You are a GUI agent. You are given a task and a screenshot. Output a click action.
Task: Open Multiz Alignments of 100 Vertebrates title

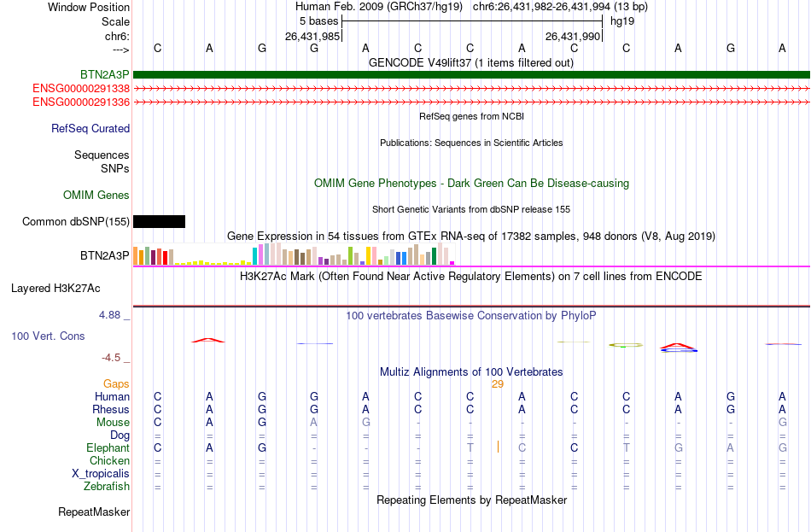point(471,372)
